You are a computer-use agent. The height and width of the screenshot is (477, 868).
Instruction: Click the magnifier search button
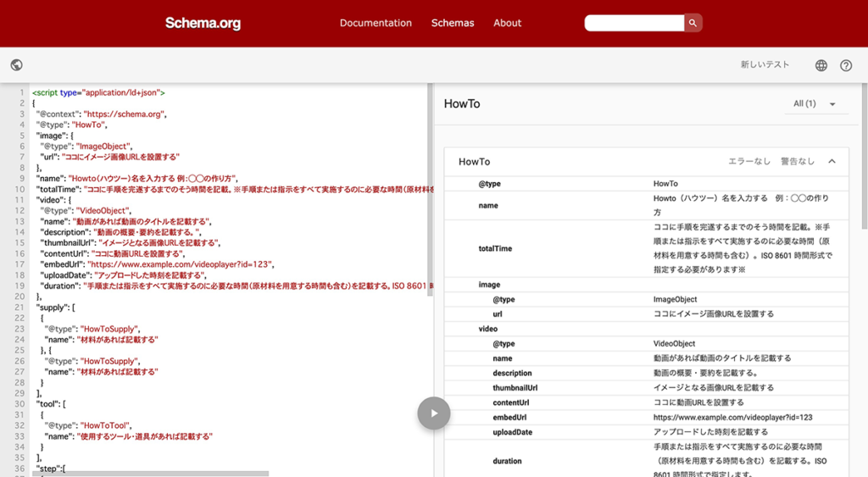(693, 23)
